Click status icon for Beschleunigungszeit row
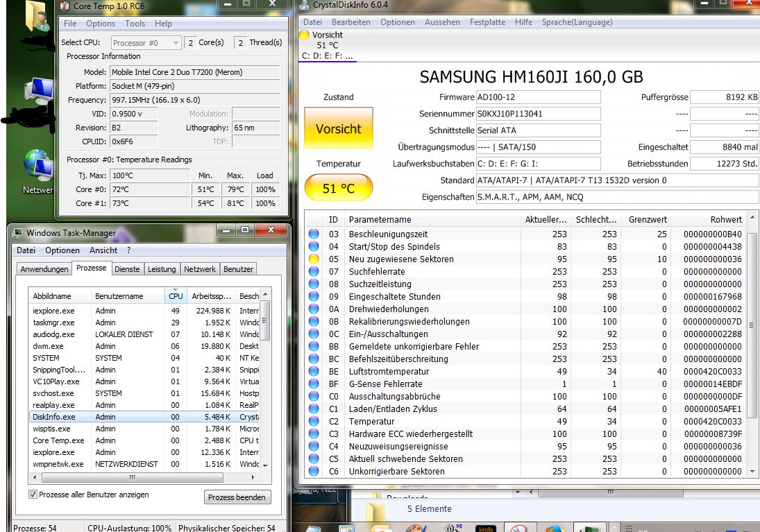The height and width of the screenshot is (532, 760). pyautogui.click(x=314, y=234)
